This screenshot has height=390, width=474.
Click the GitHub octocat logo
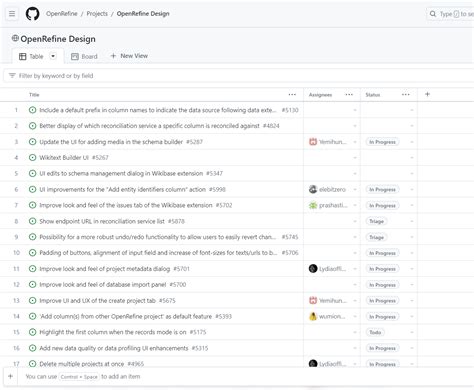point(32,14)
